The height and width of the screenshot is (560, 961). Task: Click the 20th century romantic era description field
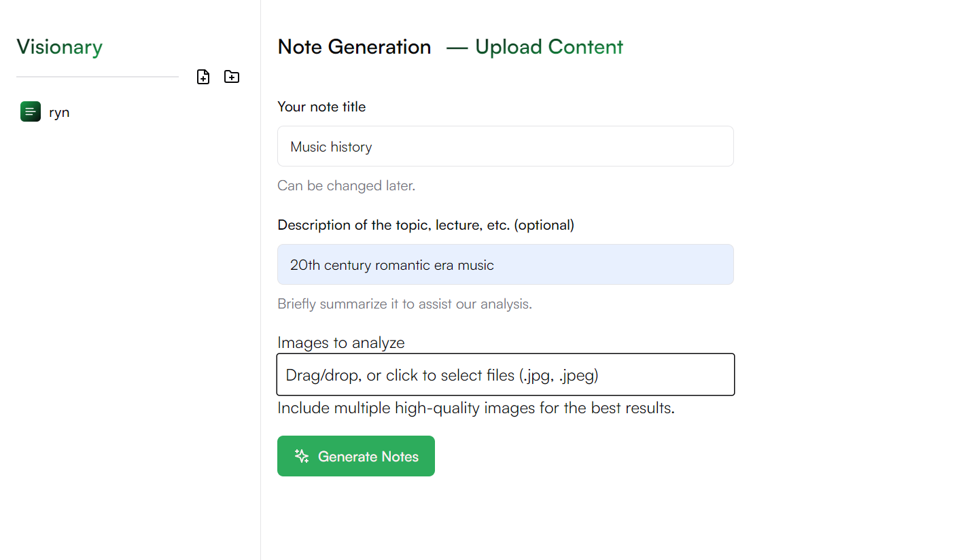coord(505,264)
